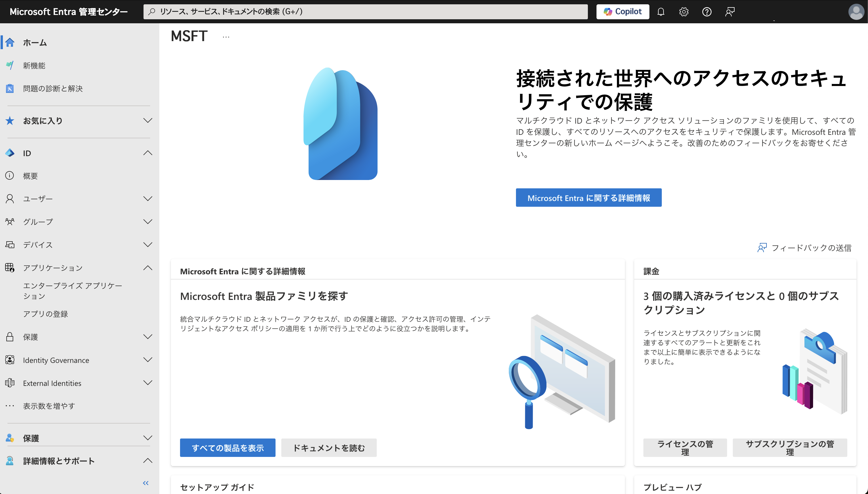Click the External Identities icon
Screen dimensions: 868x494
pyautogui.click(x=10, y=383)
